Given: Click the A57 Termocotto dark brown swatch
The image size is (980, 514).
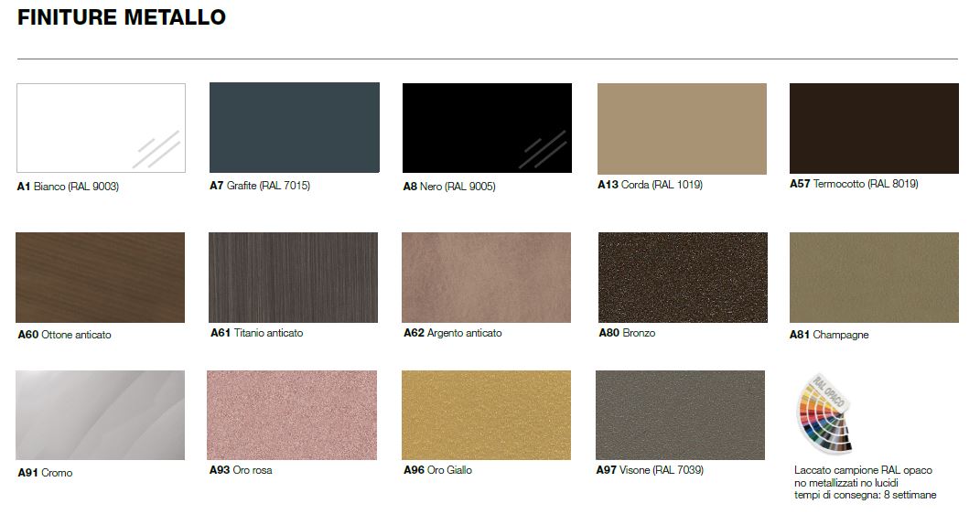Looking at the screenshot, I should [874, 128].
